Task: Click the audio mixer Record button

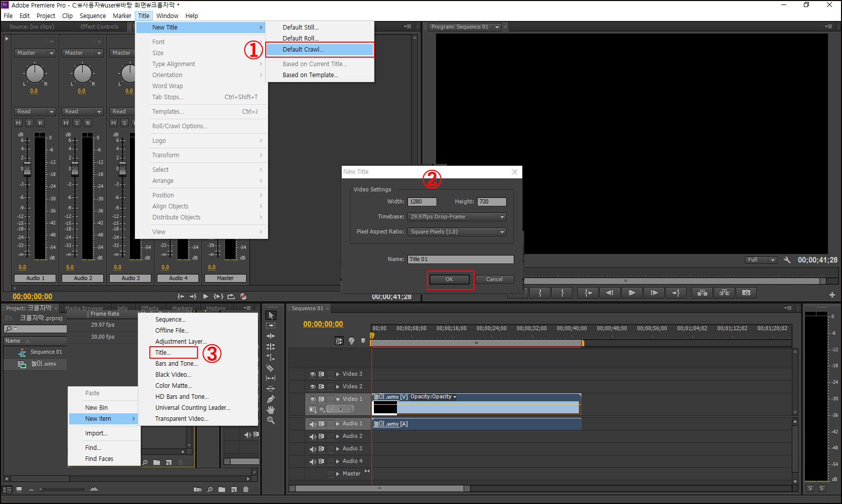Action: (243, 297)
